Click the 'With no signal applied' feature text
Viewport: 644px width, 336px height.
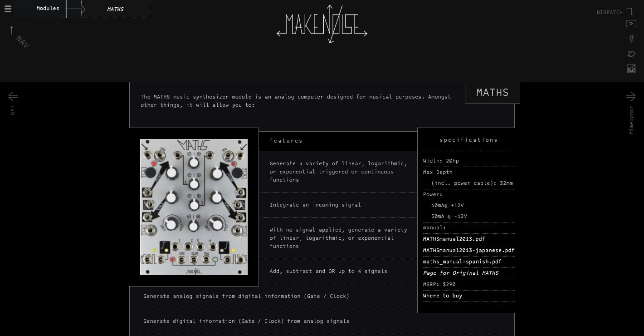click(338, 238)
